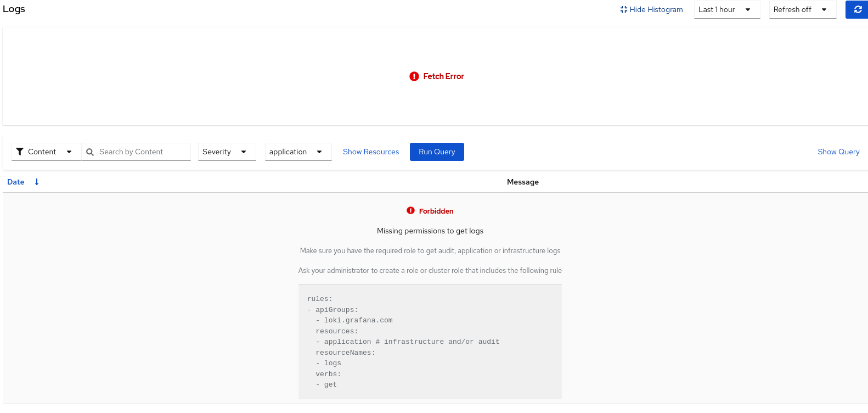Click the Date sort arrow icon

tap(37, 182)
